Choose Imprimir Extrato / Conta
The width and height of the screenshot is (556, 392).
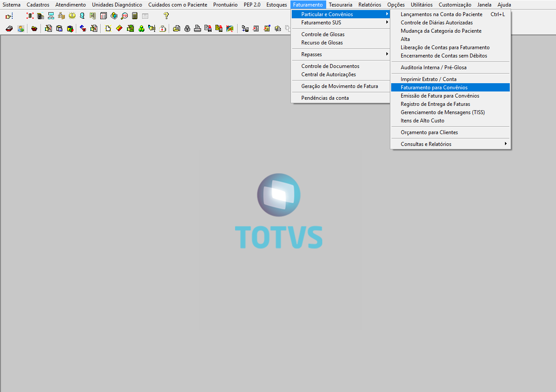pos(450,79)
